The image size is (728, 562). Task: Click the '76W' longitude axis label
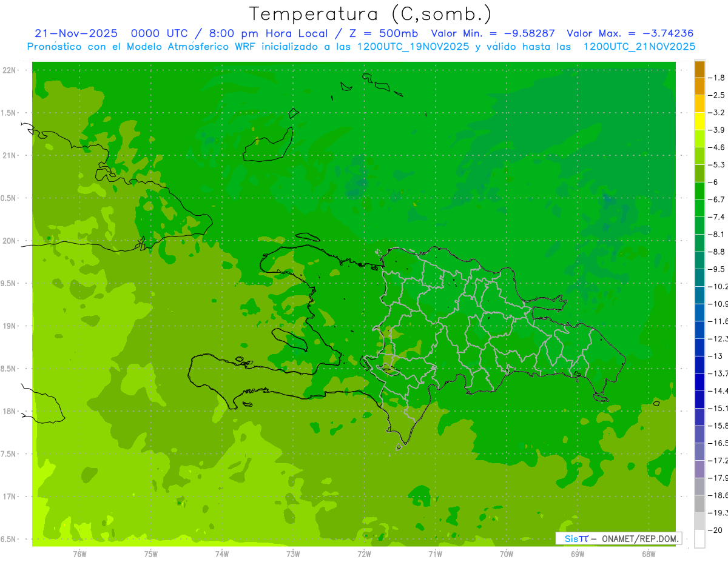tap(79, 554)
